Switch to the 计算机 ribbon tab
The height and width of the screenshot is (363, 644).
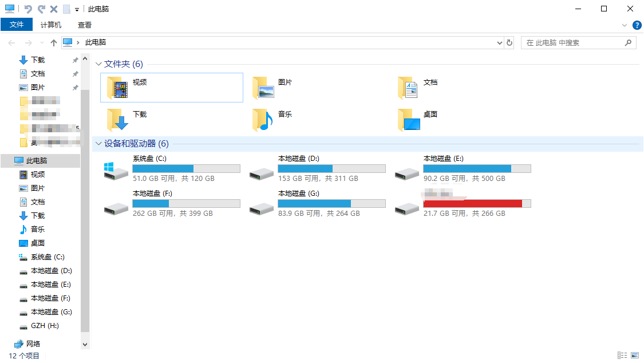pyautogui.click(x=51, y=25)
